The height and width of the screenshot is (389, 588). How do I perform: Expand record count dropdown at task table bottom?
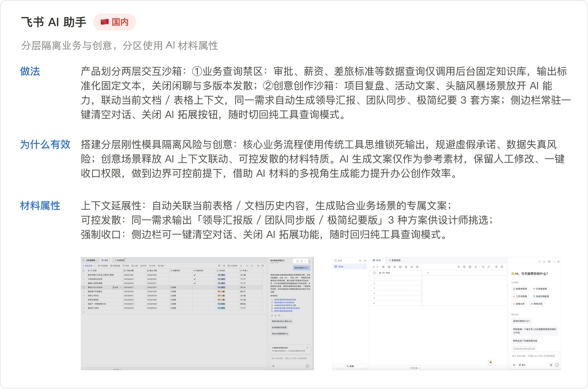117,369
